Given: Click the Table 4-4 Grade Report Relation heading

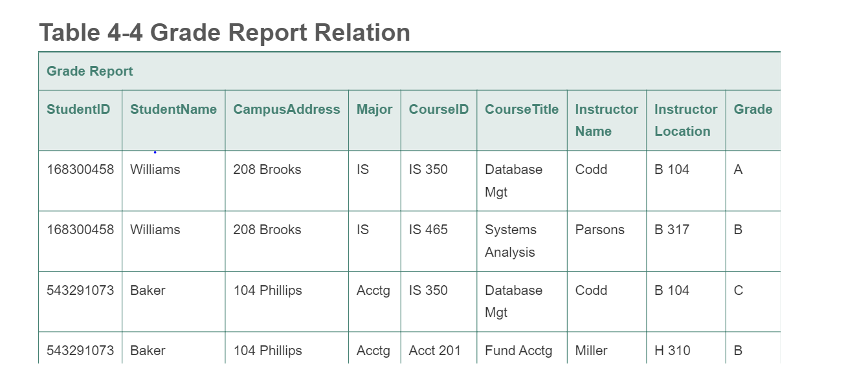Looking at the screenshot, I should [x=225, y=32].
